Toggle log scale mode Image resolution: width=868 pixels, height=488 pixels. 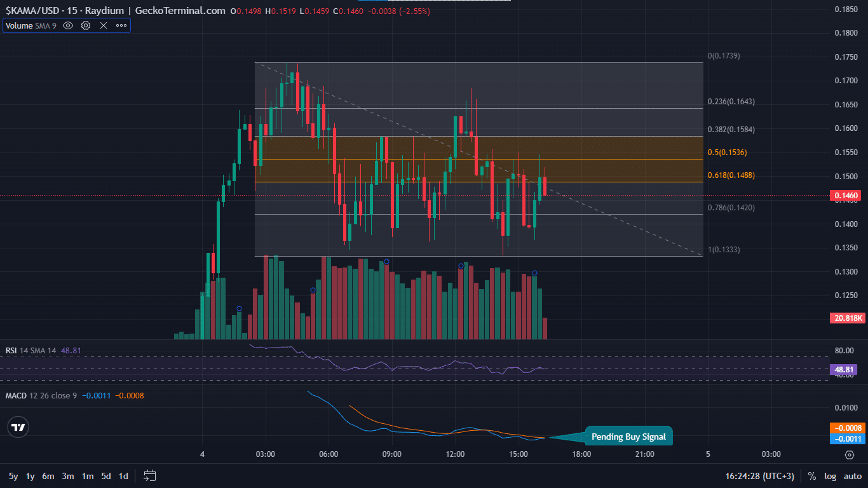click(x=830, y=476)
